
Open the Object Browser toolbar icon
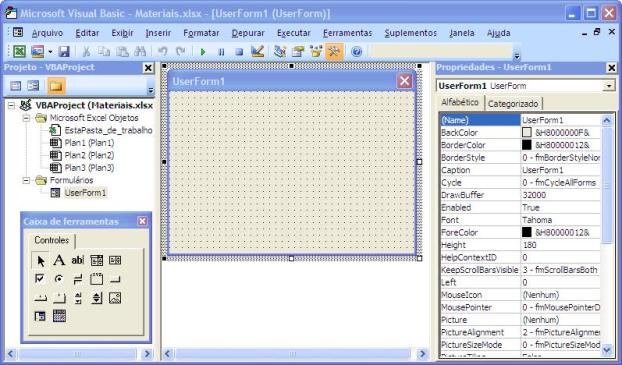click(316, 51)
